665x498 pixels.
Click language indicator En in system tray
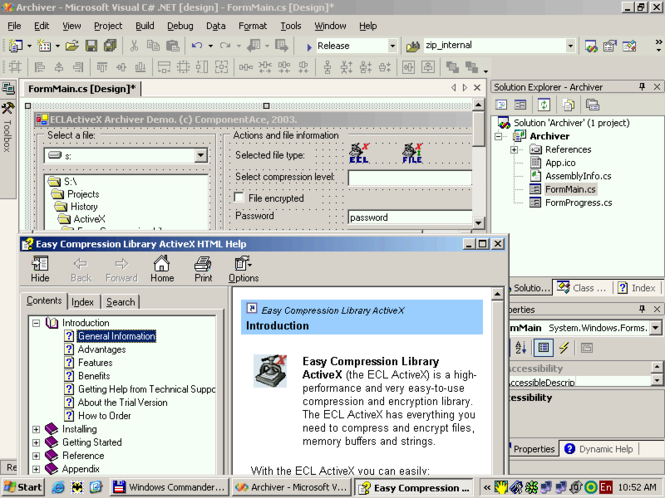click(605, 487)
